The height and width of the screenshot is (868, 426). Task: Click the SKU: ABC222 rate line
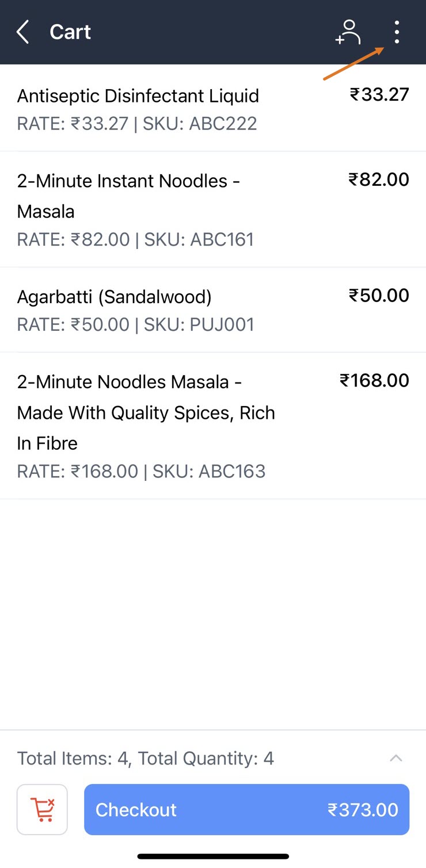[137, 124]
